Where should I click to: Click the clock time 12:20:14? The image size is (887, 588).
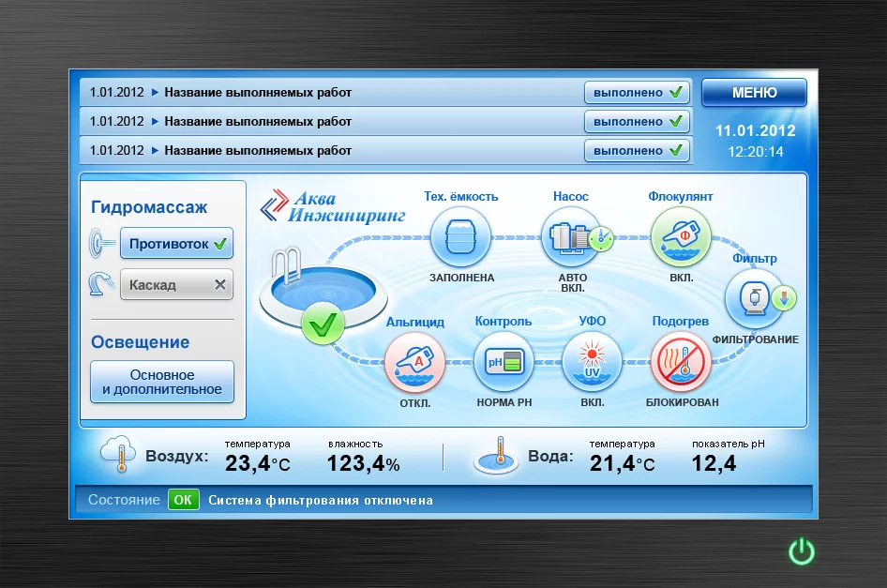pyautogui.click(x=755, y=152)
